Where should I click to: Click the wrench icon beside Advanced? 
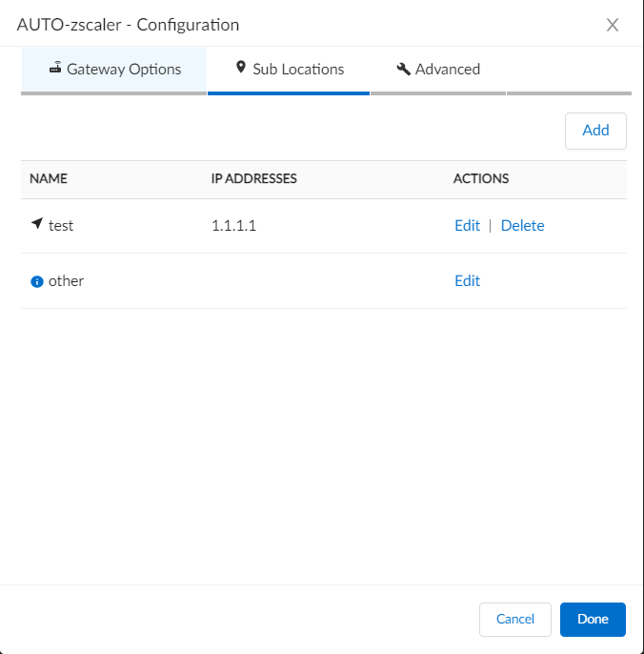tap(403, 69)
